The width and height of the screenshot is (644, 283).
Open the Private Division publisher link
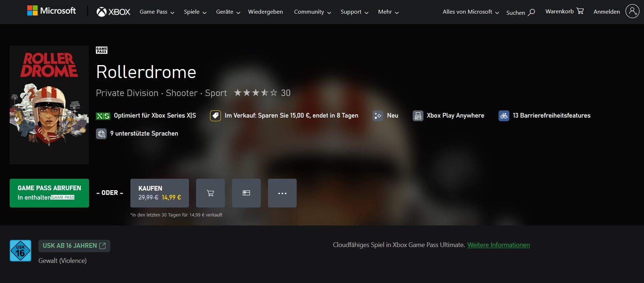pos(127,93)
